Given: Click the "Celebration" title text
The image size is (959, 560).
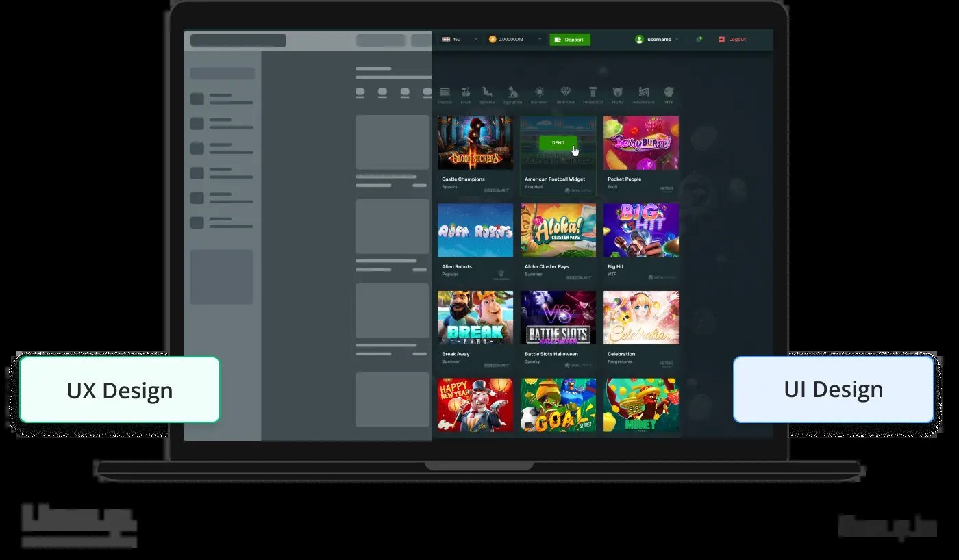Looking at the screenshot, I should tap(621, 354).
